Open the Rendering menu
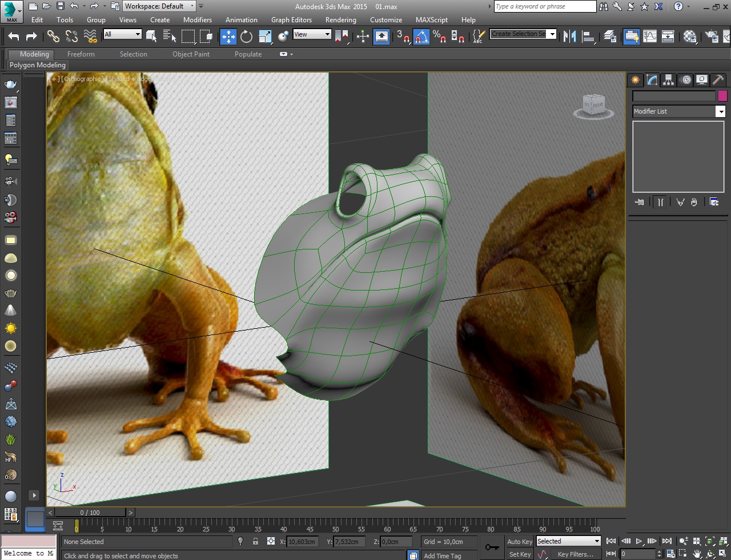Screen dimensions: 731x560 tap(340, 19)
